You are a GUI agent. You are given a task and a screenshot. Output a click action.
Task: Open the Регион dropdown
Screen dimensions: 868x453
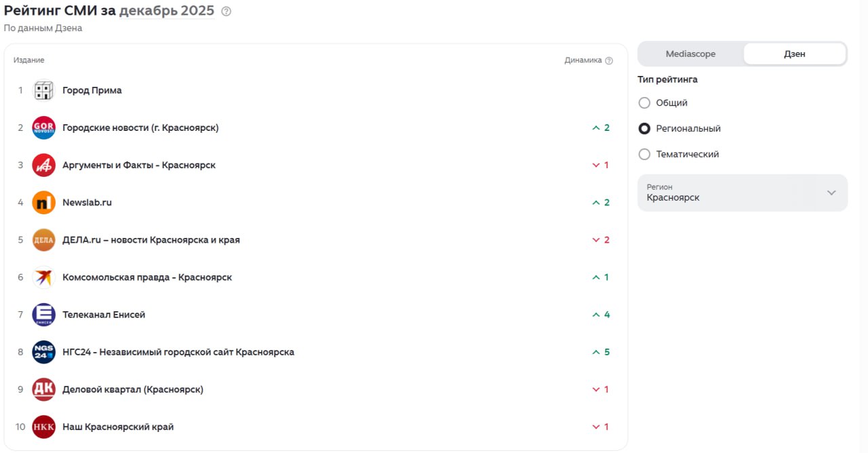pos(742,193)
